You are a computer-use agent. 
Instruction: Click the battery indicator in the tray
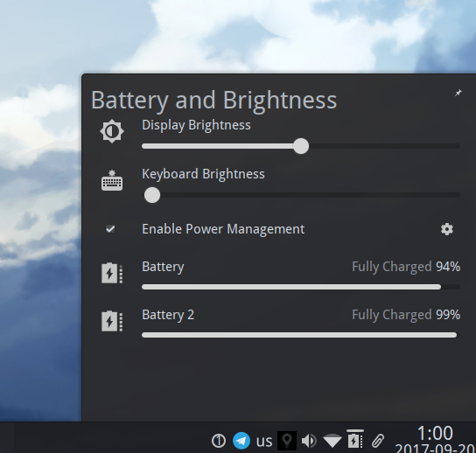(x=355, y=439)
